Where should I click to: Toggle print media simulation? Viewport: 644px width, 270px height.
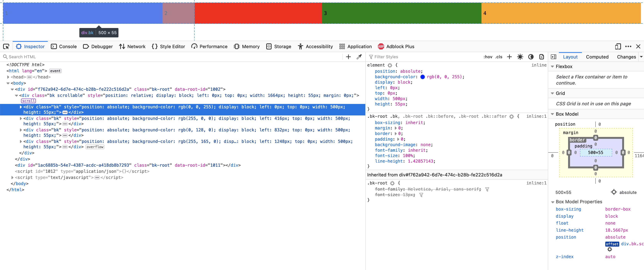[x=541, y=57]
